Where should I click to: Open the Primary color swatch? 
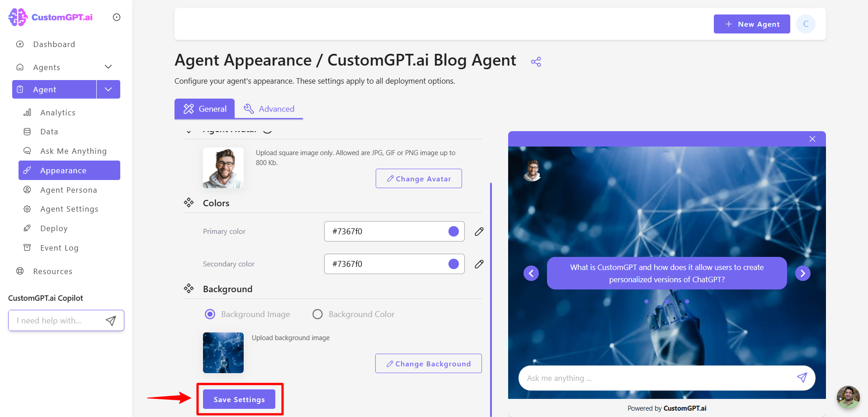(x=453, y=231)
